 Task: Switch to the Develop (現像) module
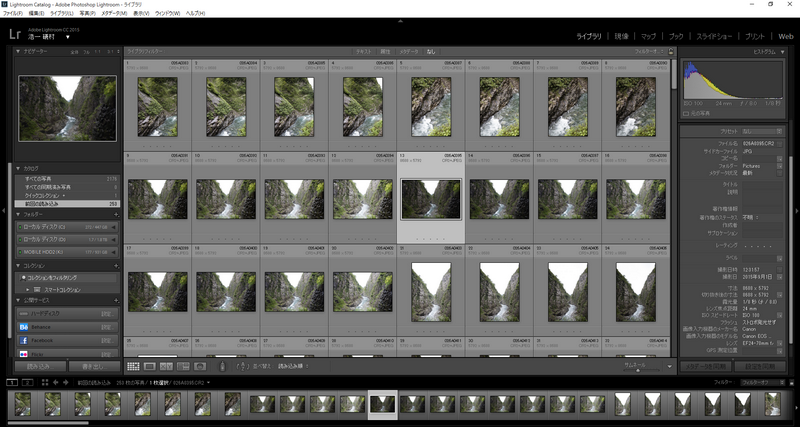pyautogui.click(x=621, y=37)
